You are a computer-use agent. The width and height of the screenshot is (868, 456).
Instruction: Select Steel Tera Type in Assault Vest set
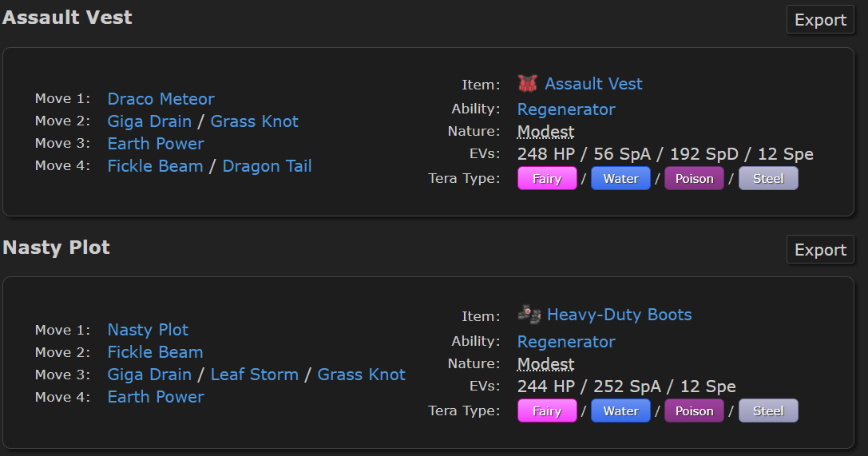click(768, 179)
